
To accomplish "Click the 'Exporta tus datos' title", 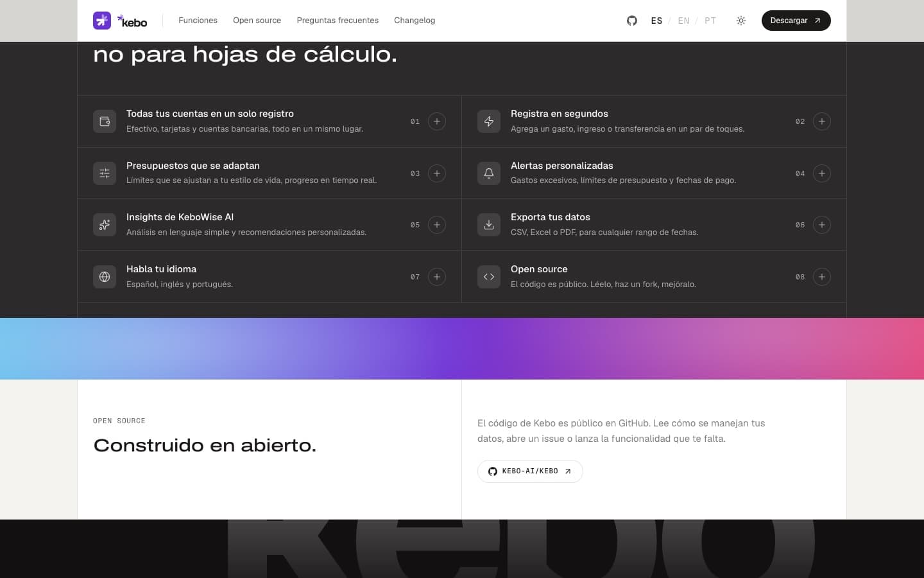I will coord(550,217).
